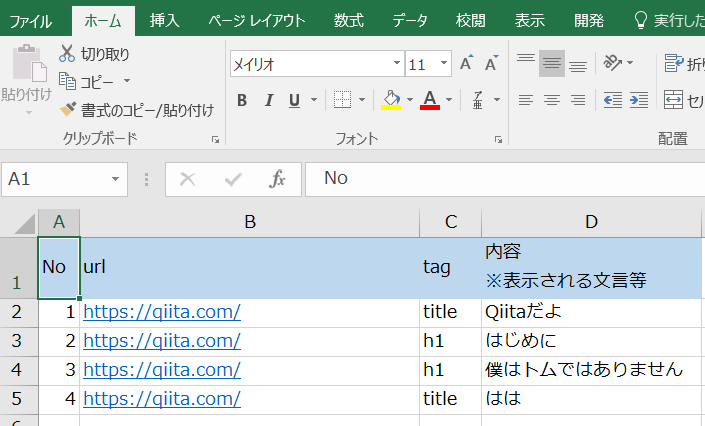Open the qiita.com link in row 2

click(162, 312)
